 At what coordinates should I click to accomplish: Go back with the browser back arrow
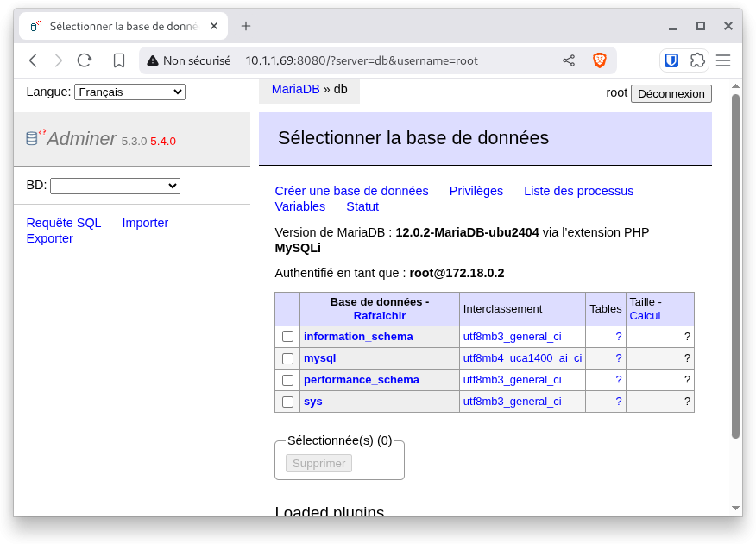pos(34,60)
